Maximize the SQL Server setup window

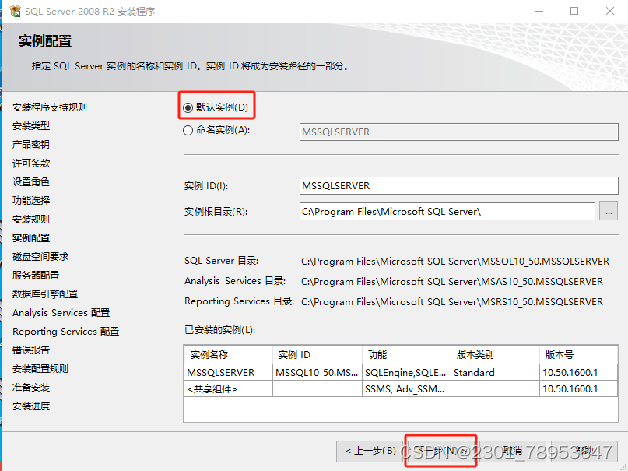coord(574,11)
